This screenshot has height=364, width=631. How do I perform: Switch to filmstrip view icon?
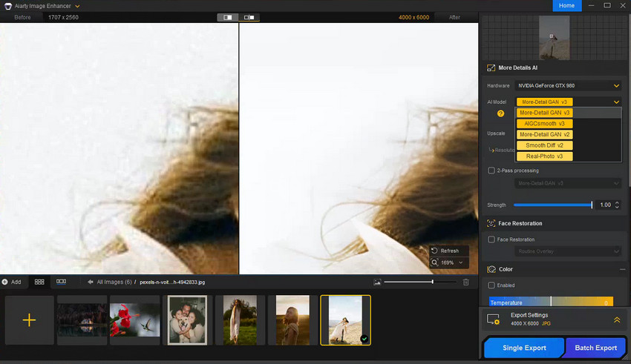point(61,282)
